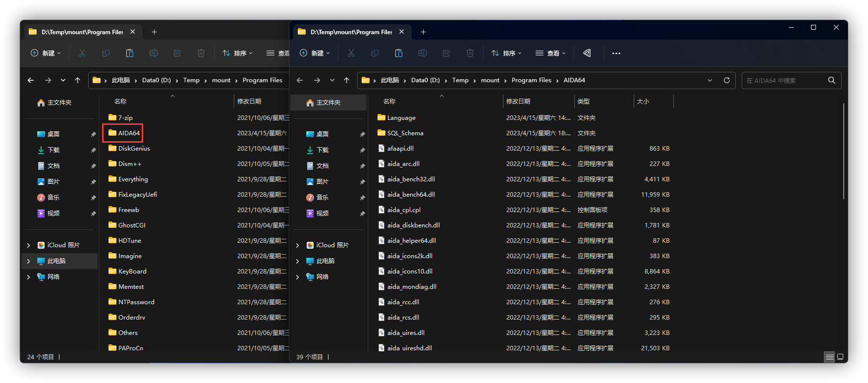868x383 pixels.
Task: Switch to large thumbnails view via the status bar toggle
Action: point(840,357)
